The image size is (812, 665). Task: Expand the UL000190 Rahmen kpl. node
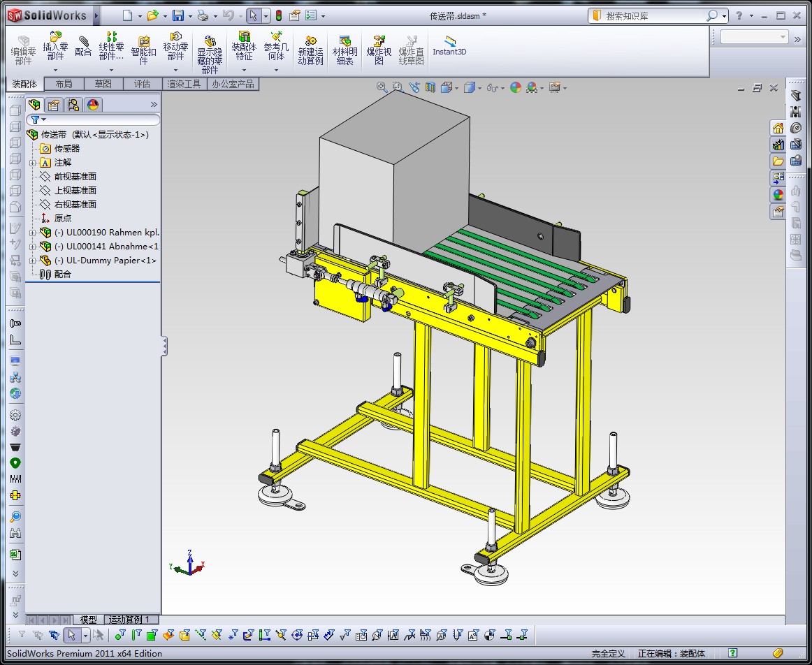[32, 233]
